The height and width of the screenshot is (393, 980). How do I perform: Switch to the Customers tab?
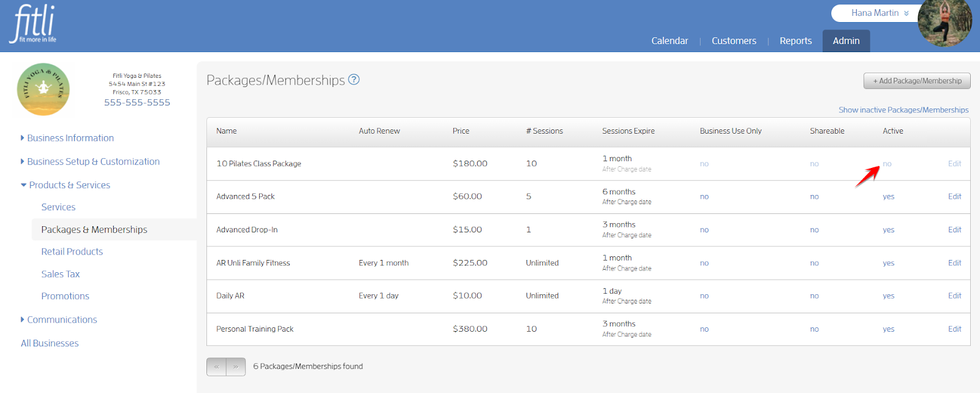click(734, 41)
